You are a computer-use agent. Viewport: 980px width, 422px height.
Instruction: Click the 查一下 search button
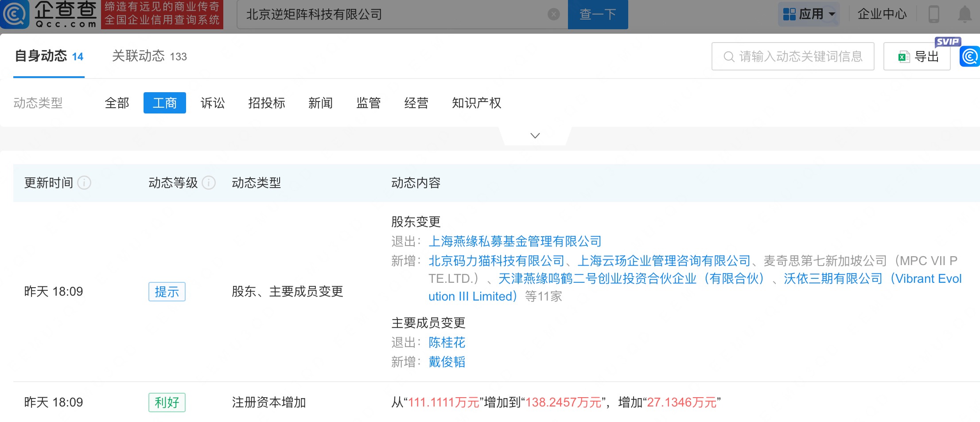tap(598, 14)
